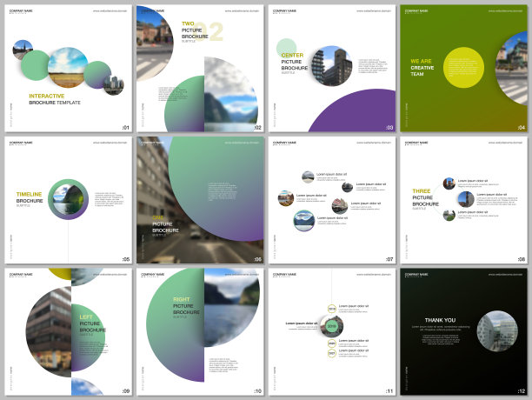Click the round landscape photo on the Interactive page
Image resolution: width=532 pixels, height=400 pixels.
click(x=67, y=66)
